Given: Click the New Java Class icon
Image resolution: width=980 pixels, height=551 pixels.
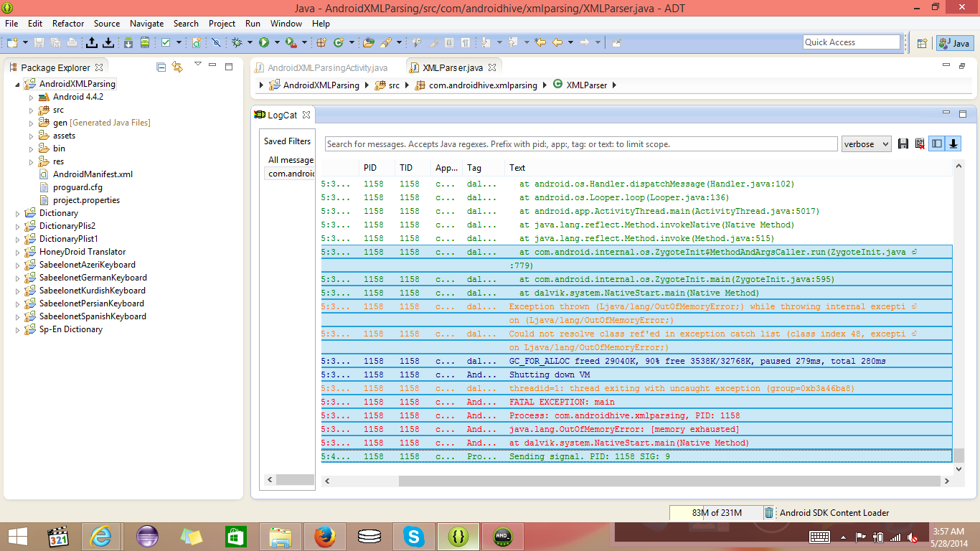Looking at the screenshot, I should click(339, 42).
